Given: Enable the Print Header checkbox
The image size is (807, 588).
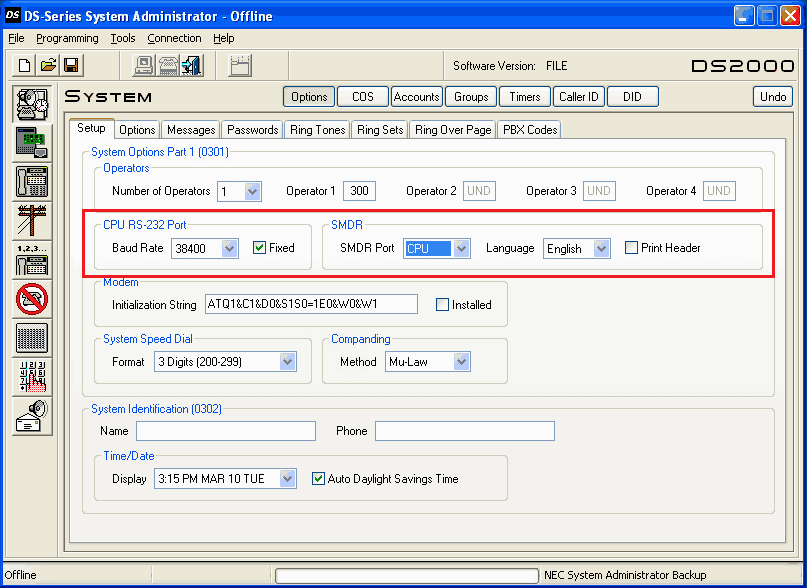Looking at the screenshot, I should [x=631, y=248].
